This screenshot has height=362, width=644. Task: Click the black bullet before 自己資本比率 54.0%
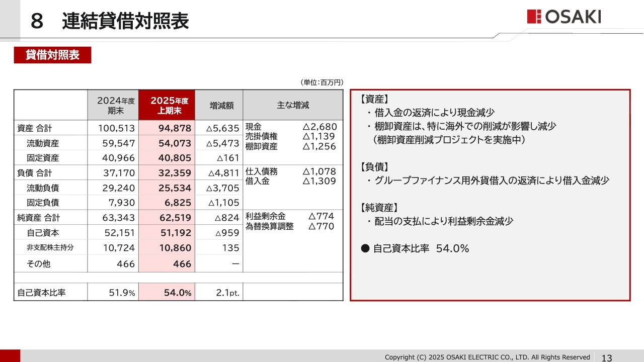tap(365, 248)
